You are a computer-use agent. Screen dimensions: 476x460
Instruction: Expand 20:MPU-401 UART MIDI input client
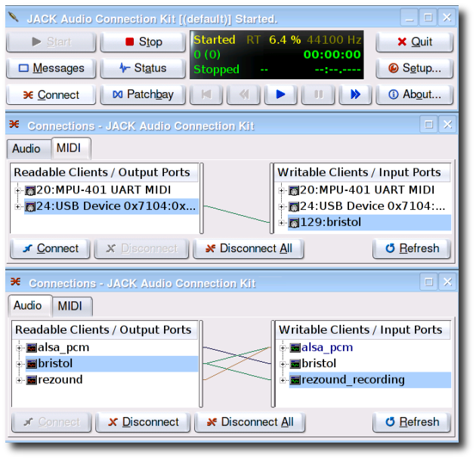pos(282,190)
